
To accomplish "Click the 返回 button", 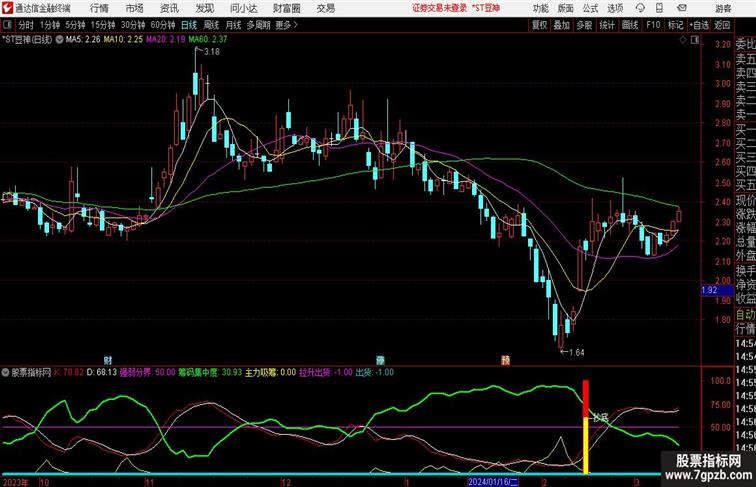I will click(722, 25).
